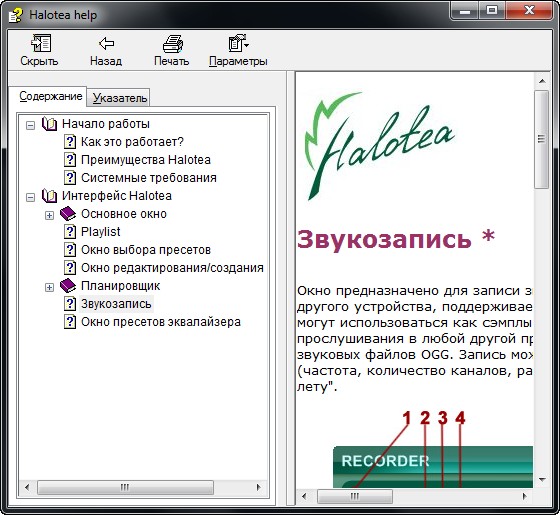The width and height of the screenshot is (560, 515).
Task: Collapse the Интерфейс Halotea tree node
Action: [x=31, y=197]
